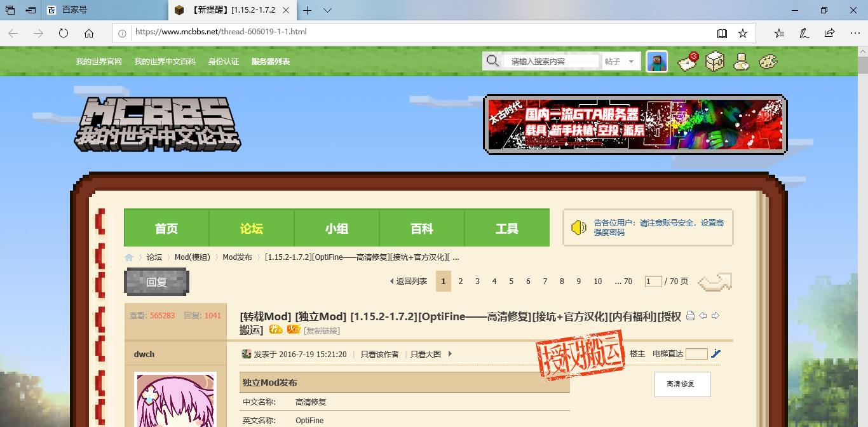Go to next thread with right arrow
This screenshot has height=427, width=868.
[715, 316]
